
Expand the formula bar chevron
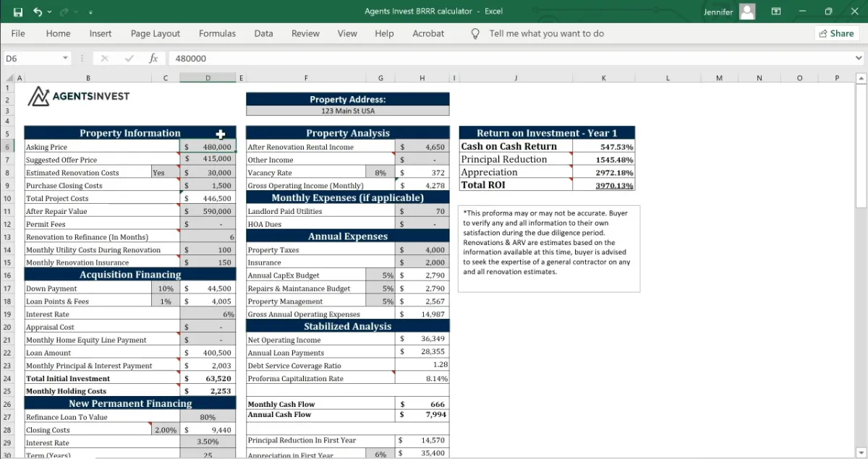pos(859,59)
